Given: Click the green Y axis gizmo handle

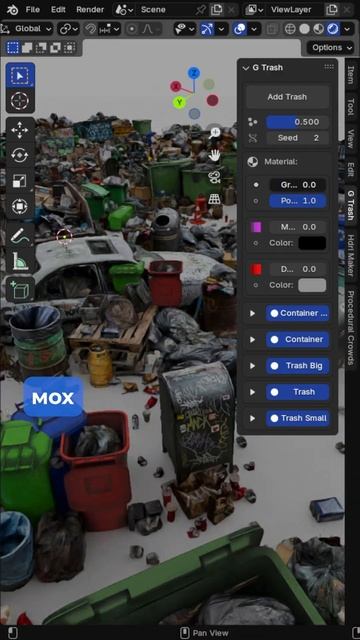Looking at the screenshot, I should coord(179,102).
